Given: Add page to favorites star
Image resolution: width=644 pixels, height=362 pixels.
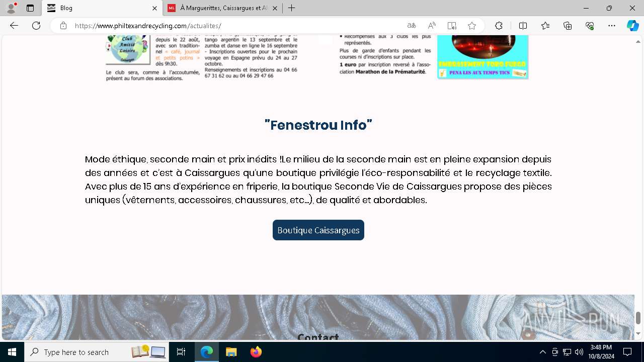Looking at the screenshot, I should [472, 26].
